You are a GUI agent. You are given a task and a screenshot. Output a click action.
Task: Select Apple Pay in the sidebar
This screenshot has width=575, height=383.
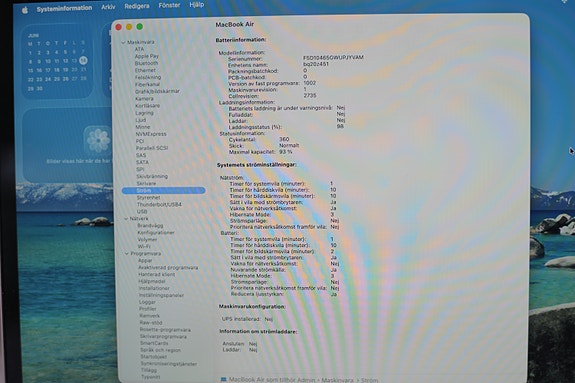point(146,56)
